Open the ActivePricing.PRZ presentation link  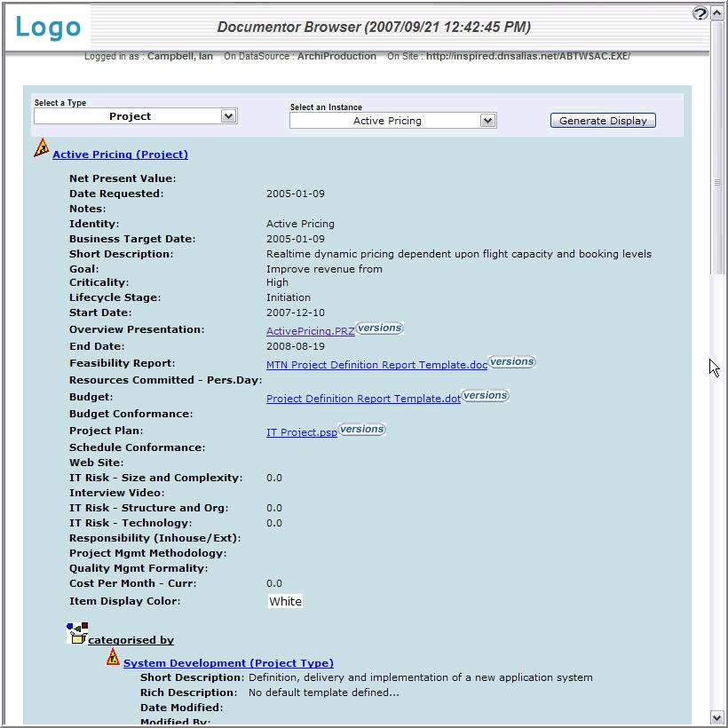tap(310, 330)
